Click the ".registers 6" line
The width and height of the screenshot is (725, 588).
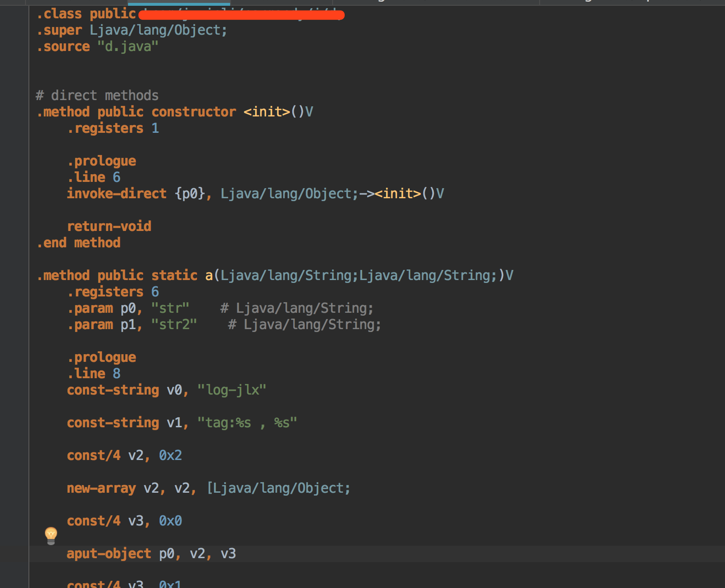113,292
